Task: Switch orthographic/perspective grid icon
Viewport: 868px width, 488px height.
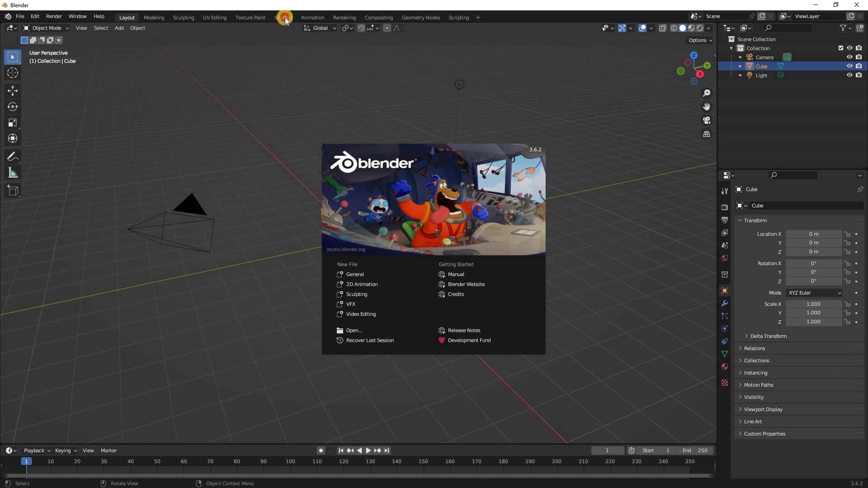Action: point(707,134)
